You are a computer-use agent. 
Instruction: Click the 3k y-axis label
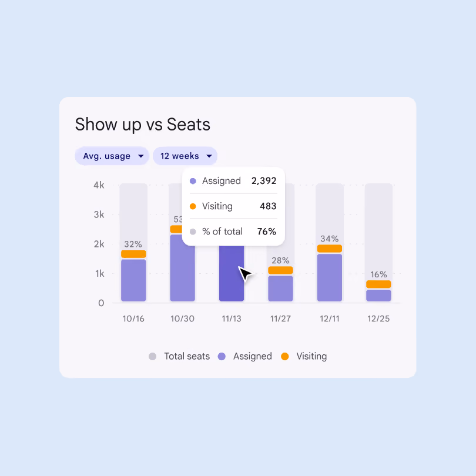pos(99,214)
